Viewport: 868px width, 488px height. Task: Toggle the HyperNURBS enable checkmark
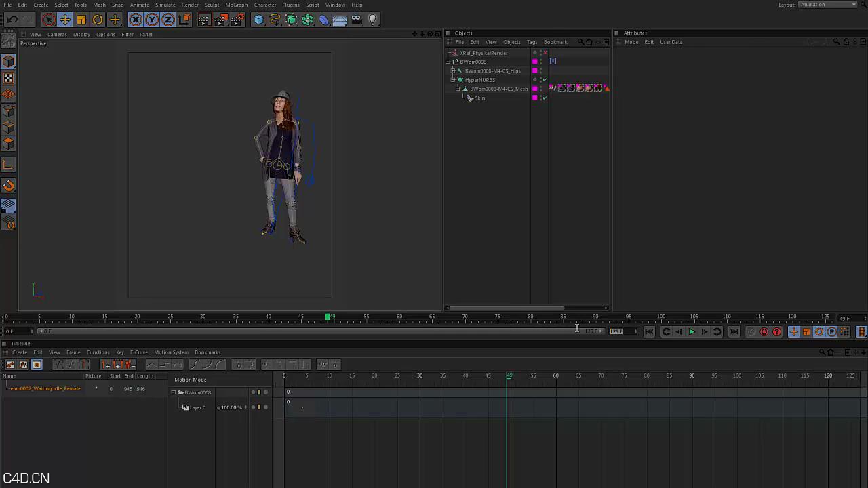pos(545,80)
